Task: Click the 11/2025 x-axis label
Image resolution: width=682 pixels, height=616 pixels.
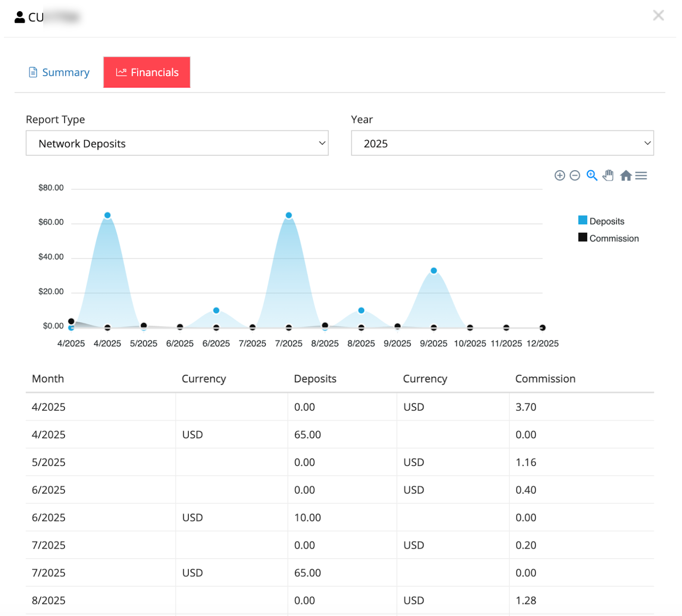Action: tap(506, 343)
